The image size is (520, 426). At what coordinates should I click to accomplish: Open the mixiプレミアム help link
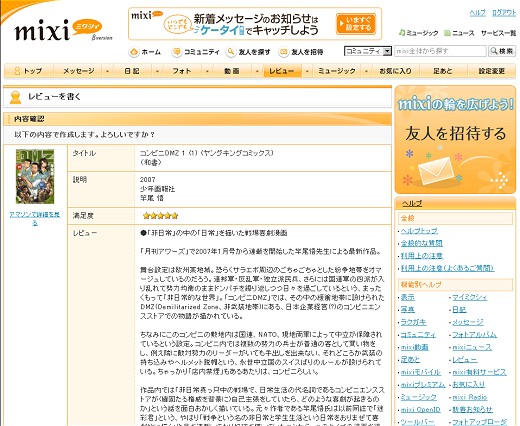423,384
